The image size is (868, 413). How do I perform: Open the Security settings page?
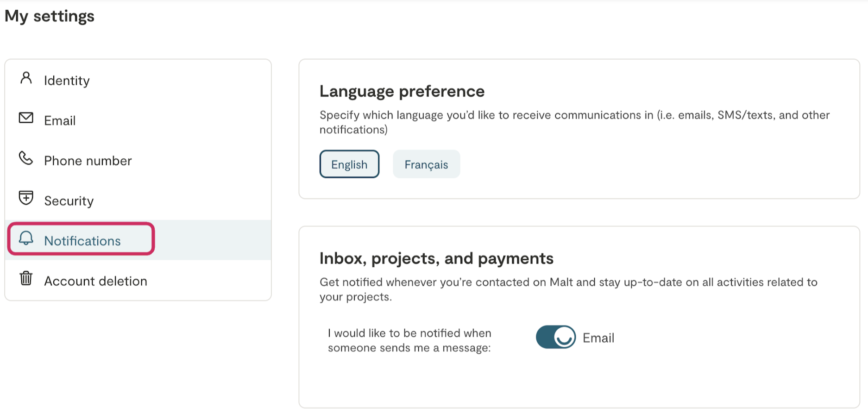point(69,201)
